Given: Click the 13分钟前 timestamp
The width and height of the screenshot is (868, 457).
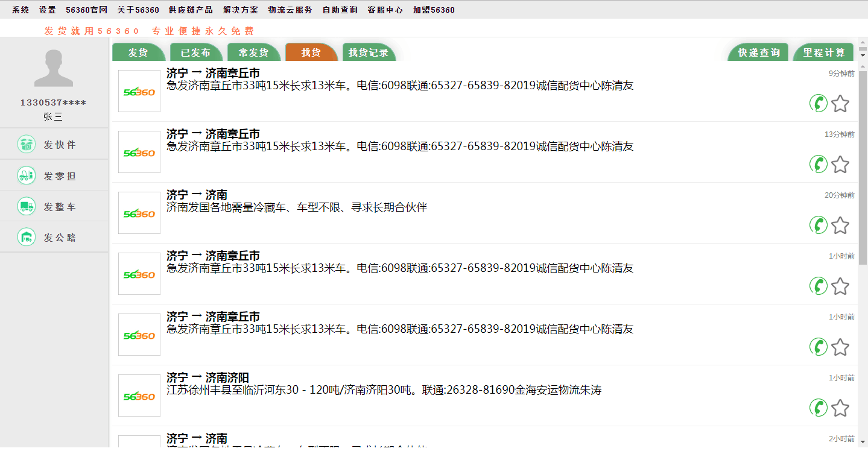Looking at the screenshot, I should click(x=840, y=134).
